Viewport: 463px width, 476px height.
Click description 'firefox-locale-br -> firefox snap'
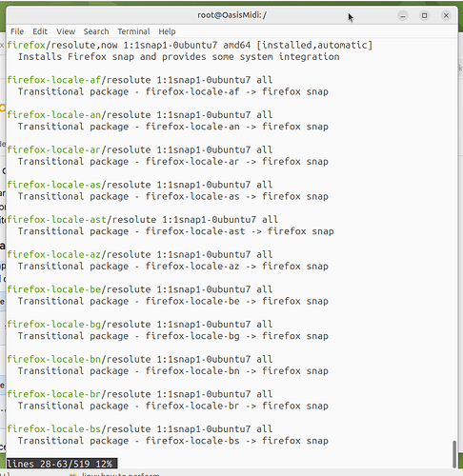237,406
